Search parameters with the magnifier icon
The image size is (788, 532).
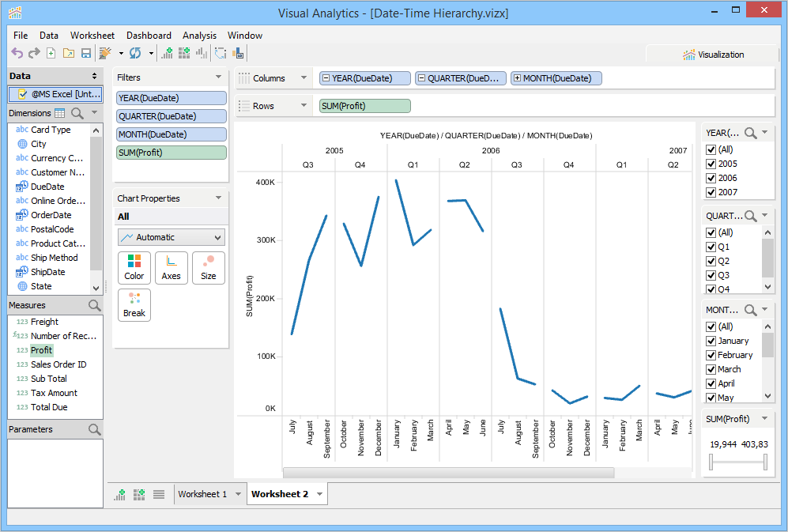[x=95, y=429]
